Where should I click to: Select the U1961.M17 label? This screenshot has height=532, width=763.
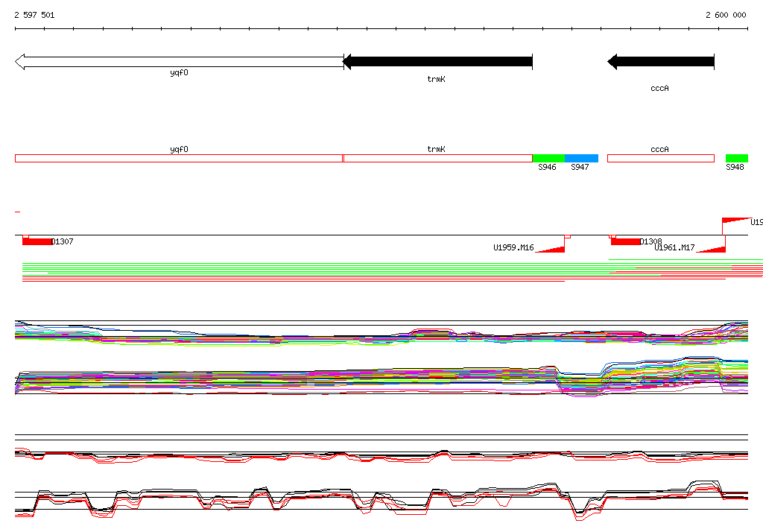[x=674, y=247]
